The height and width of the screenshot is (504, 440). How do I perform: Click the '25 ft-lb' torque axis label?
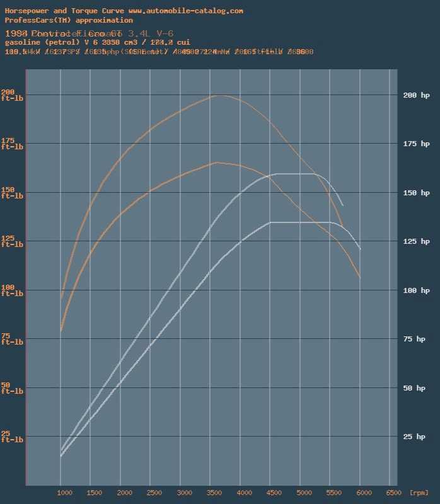12,437
